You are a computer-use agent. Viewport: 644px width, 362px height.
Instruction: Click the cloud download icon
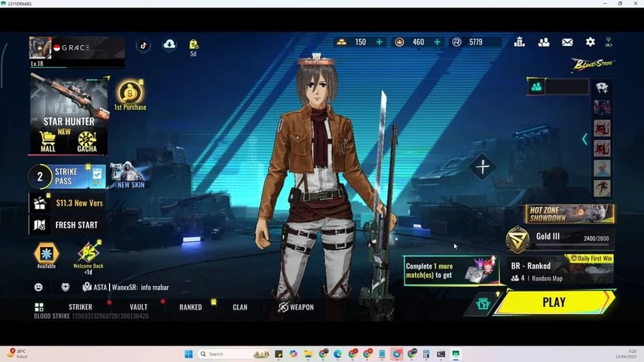169,45
